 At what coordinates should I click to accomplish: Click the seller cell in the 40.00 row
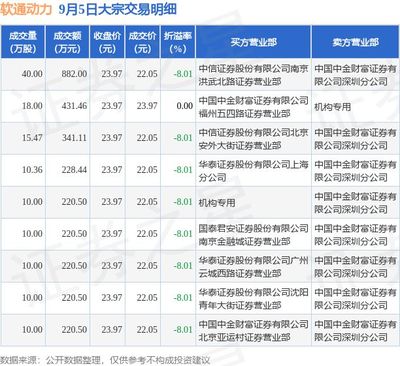[x=355, y=75]
